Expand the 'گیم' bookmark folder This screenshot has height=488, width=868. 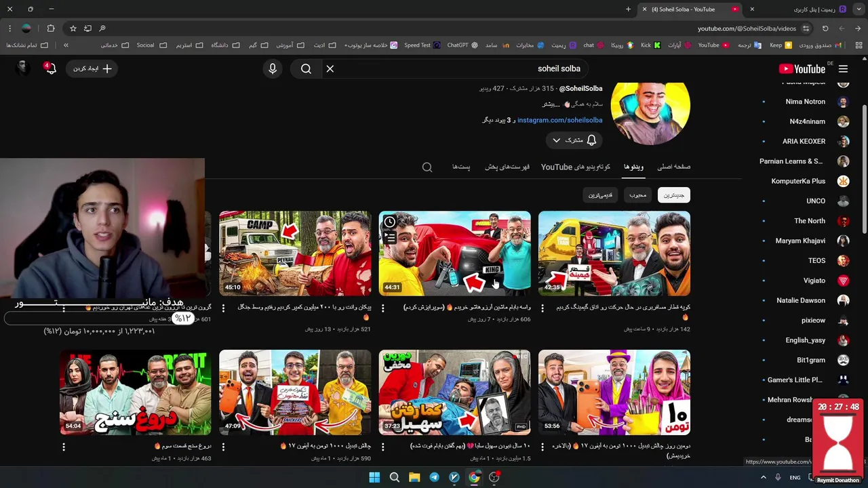click(258, 45)
